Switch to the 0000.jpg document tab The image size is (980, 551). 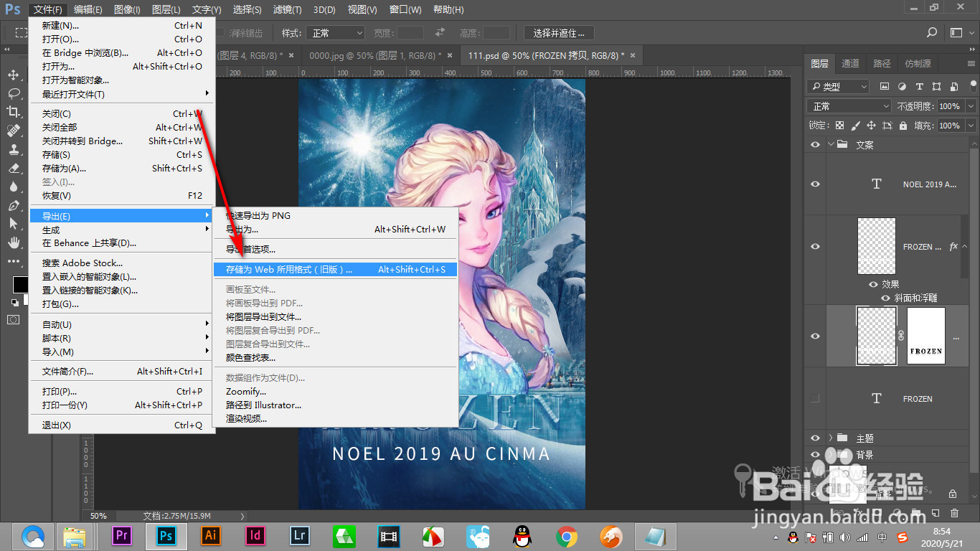click(374, 55)
